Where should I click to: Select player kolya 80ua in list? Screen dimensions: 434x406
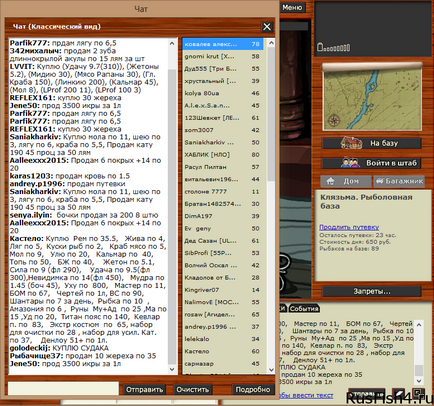pos(223,93)
